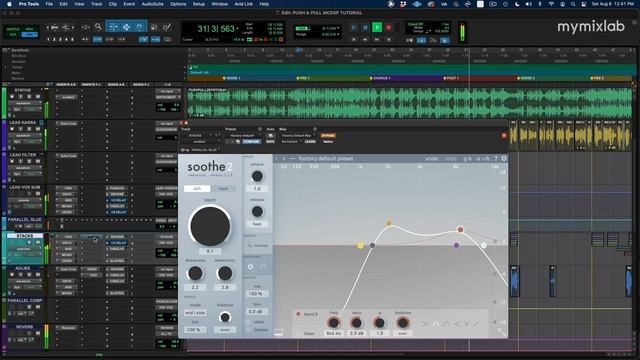
Task: Click the mix 100 % value field
Action: pos(256,293)
